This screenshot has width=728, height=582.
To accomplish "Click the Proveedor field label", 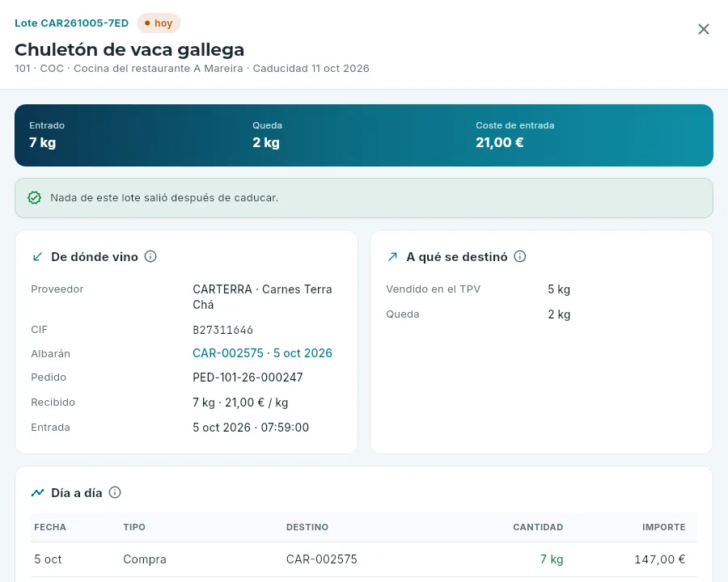I will click(57, 289).
